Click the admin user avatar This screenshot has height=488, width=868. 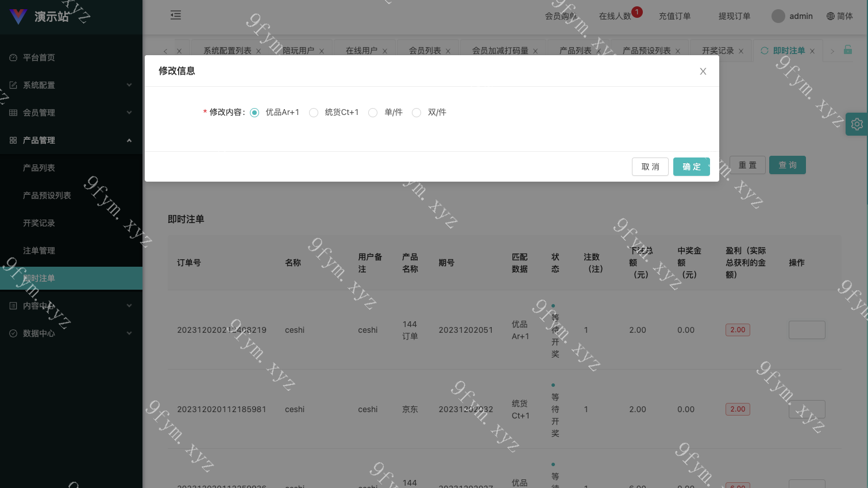click(778, 16)
